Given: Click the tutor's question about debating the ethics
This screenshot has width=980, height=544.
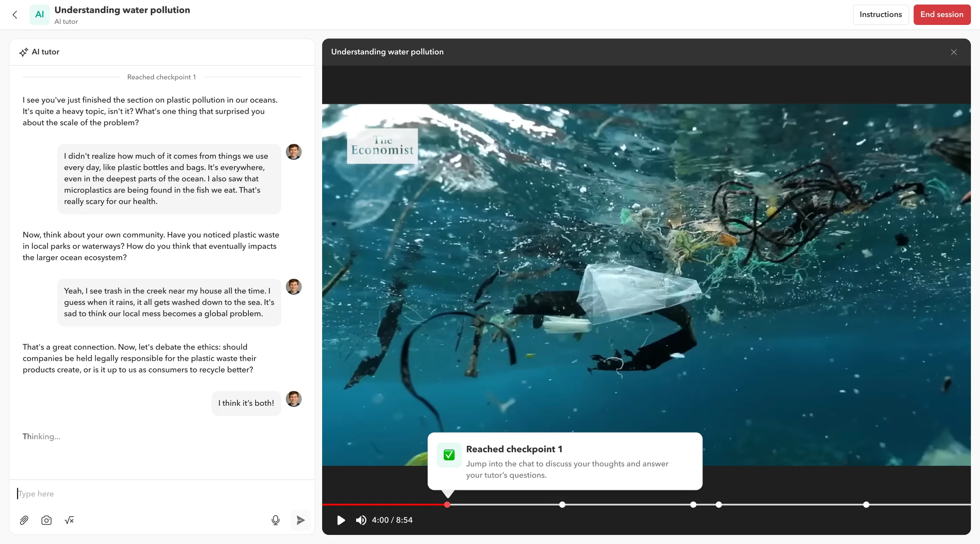Looking at the screenshot, I should pyautogui.click(x=139, y=358).
